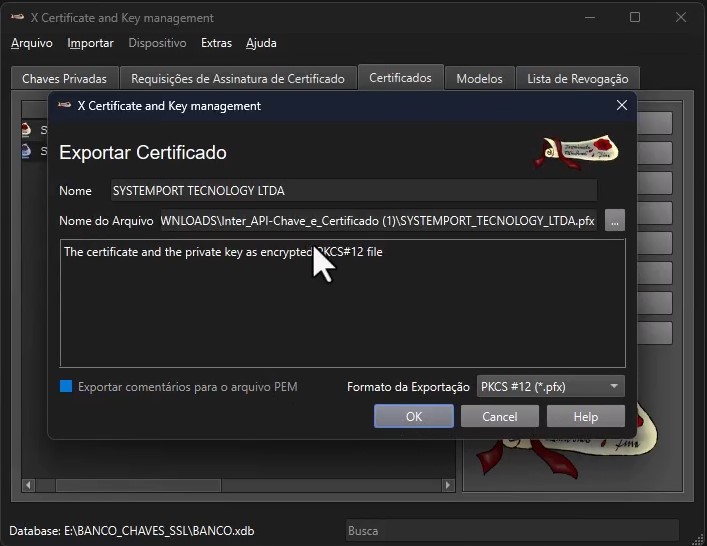Select the Certificados tab
This screenshot has width=707, height=546.
click(x=400, y=78)
